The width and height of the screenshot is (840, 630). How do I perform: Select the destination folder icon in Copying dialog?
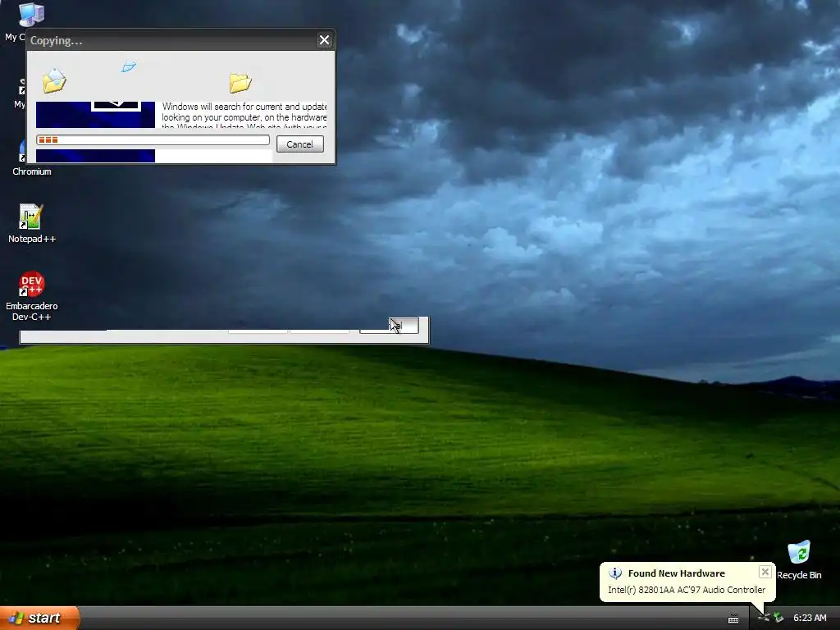point(240,83)
